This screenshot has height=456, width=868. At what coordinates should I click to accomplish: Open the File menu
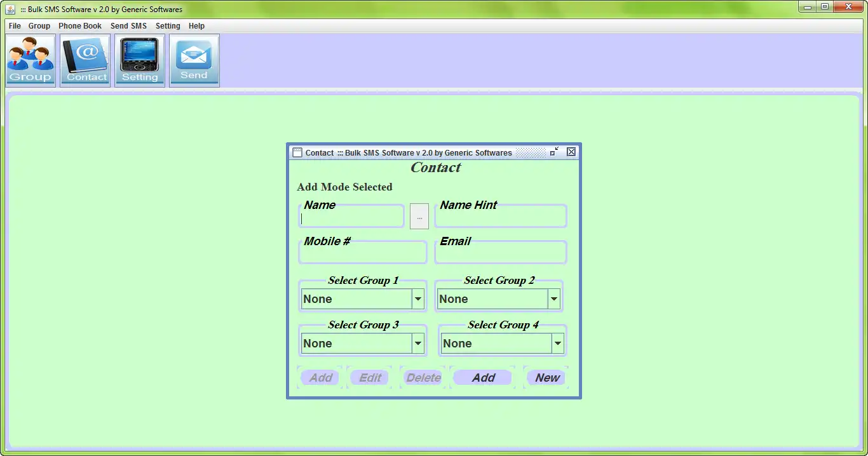[x=15, y=26]
